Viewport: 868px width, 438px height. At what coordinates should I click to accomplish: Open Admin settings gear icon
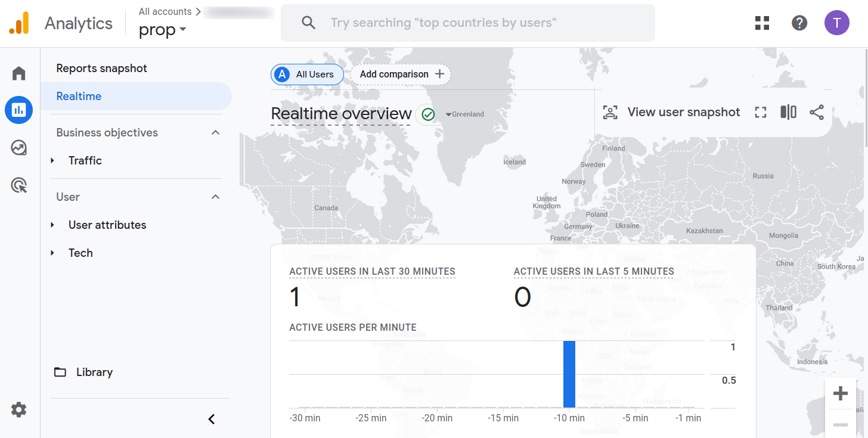coord(19,410)
